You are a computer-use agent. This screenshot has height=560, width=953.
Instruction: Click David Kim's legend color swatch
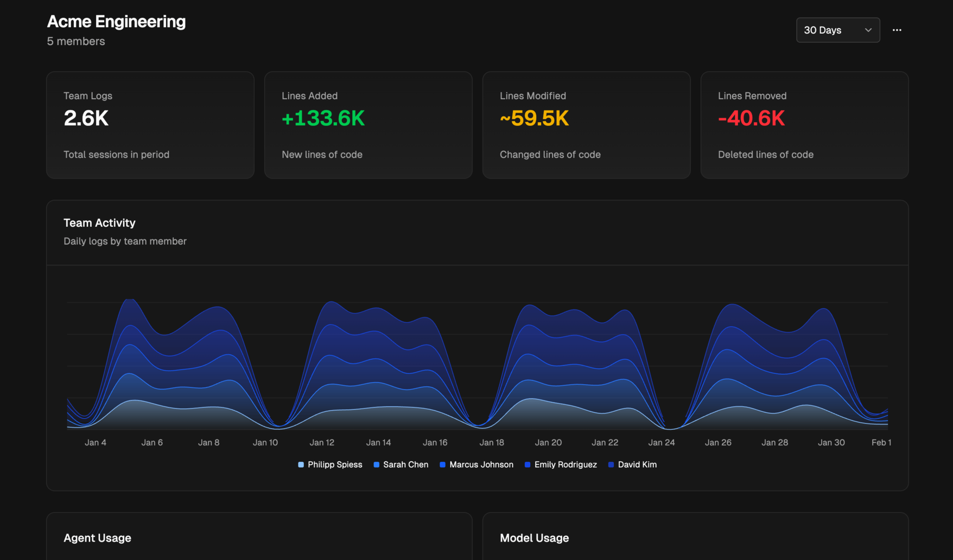(611, 464)
